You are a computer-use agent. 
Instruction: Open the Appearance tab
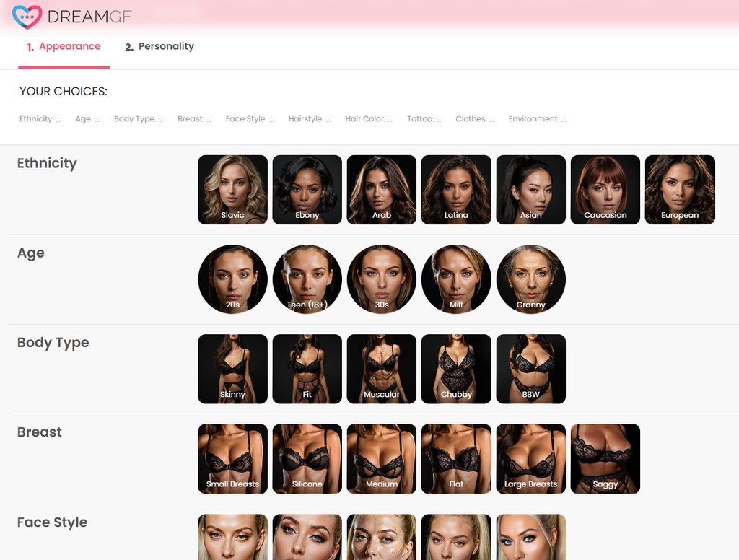pyautogui.click(x=64, y=47)
